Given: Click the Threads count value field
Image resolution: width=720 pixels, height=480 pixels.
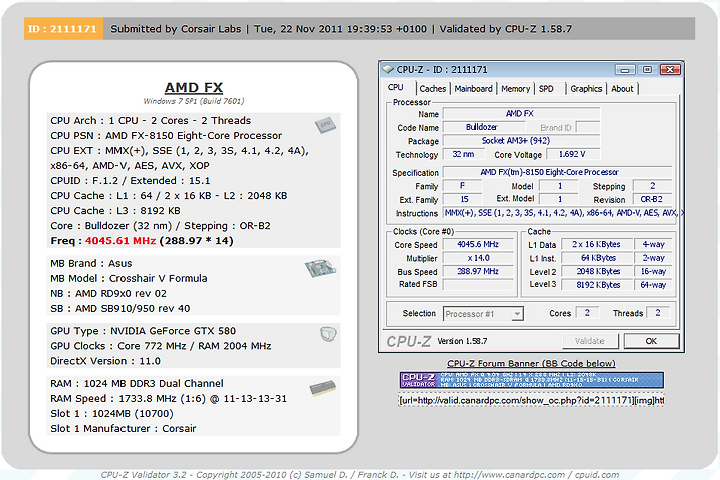Looking at the screenshot, I should point(658,313).
